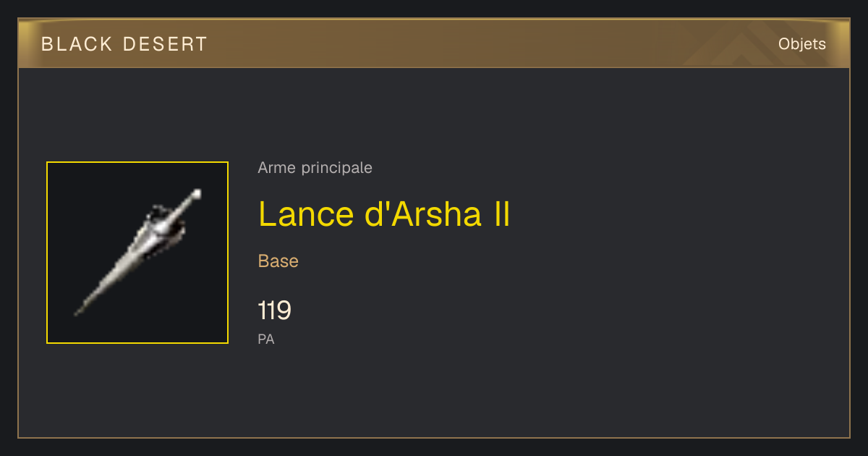Click the word DESERT in the header
868x456 pixels.
click(x=166, y=44)
